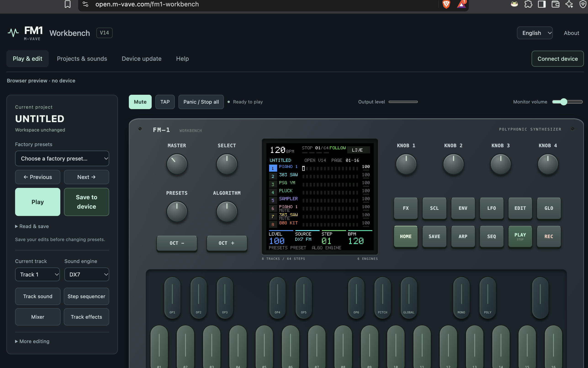Switch to Projects & sounds tab
The width and height of the screenshot is (588, 368).
click(82, 59)
